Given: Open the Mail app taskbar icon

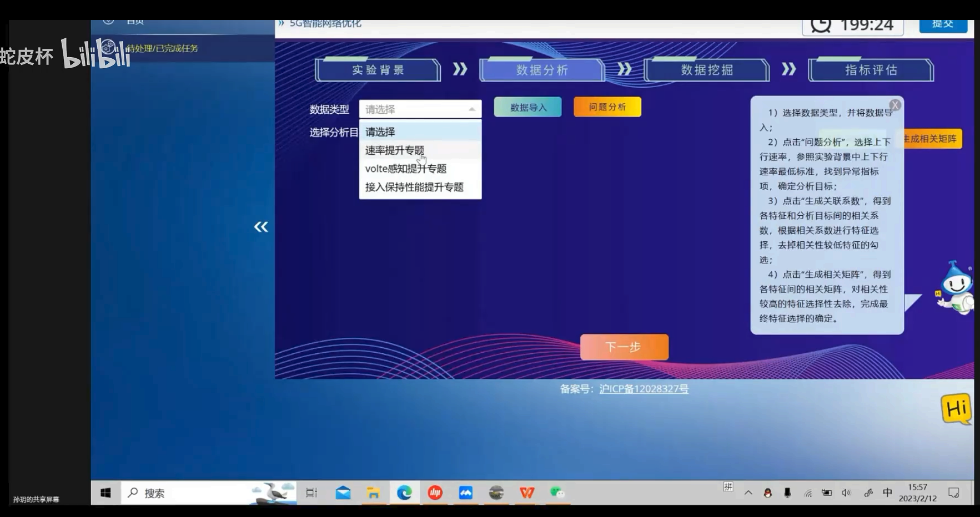Looking at the screenshot, I should pos(343,493).
